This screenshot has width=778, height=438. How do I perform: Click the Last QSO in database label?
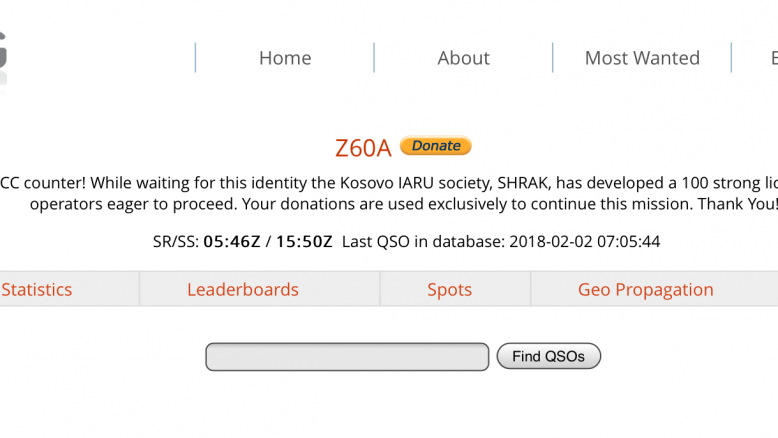tap(423, 242)
